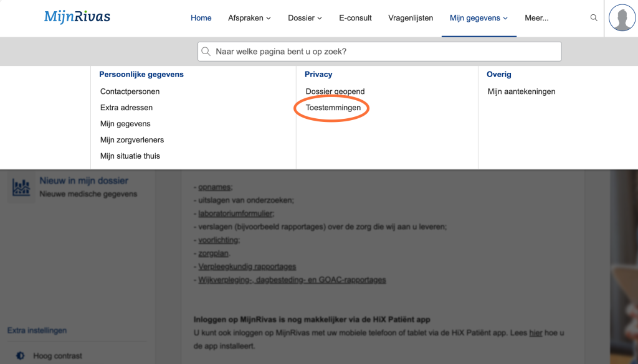Open the E-consult menu item
The width and height of the screenshot is (638, 364).
pos(355,18)
